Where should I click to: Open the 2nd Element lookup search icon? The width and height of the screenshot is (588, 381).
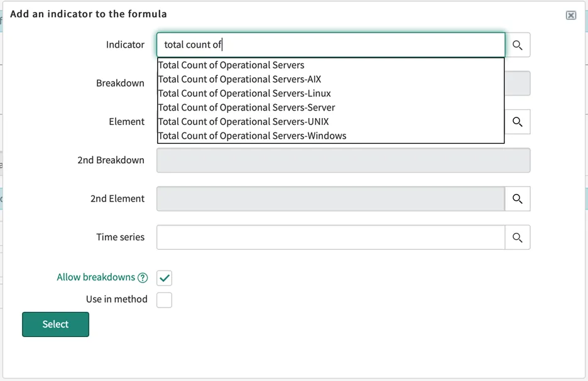(x=517, y=199)
